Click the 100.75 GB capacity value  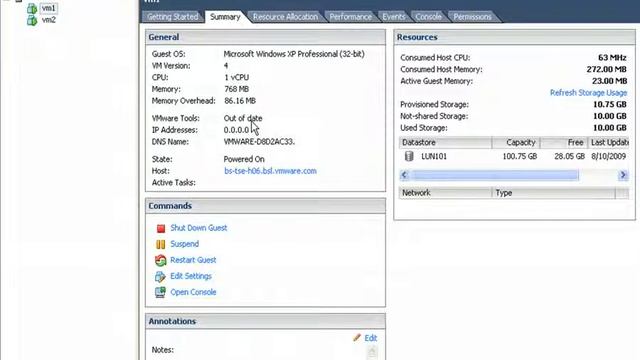(x=520, y=156)
